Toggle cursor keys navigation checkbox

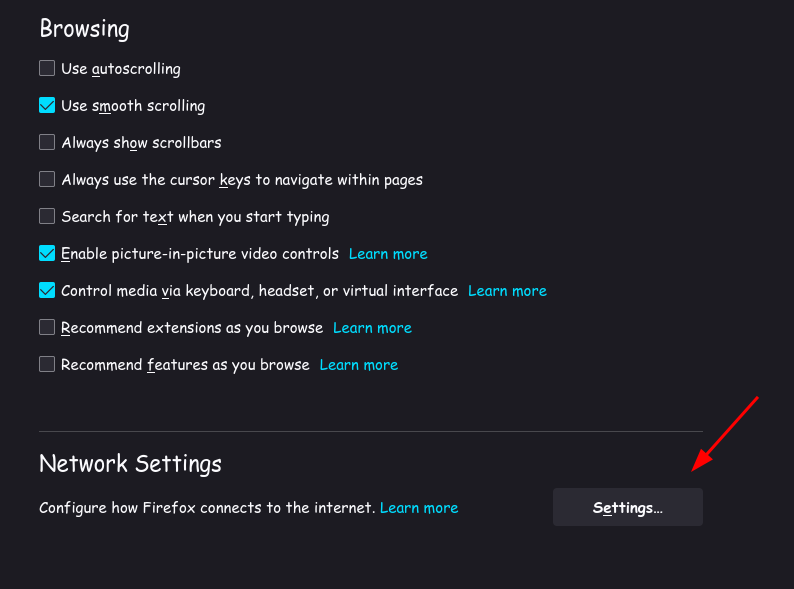tap(47, 179)
